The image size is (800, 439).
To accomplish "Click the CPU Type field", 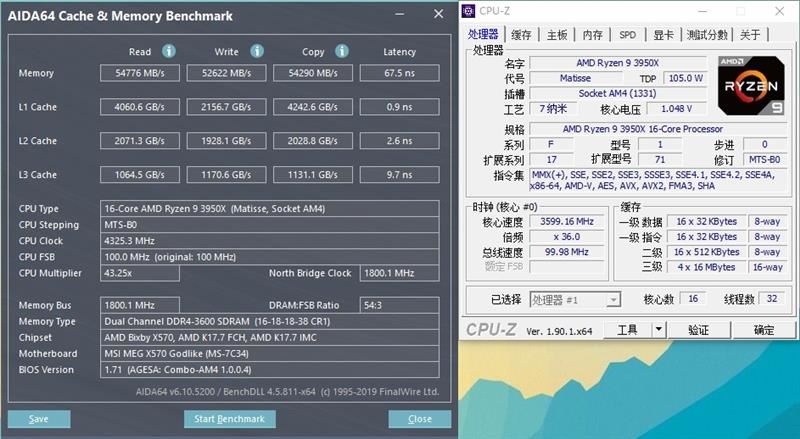I will (x=269, y=208).
